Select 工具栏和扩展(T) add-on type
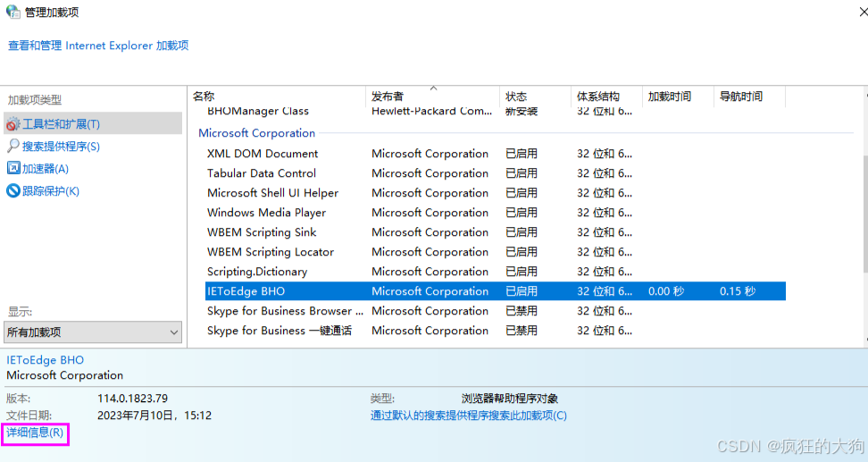 click(x=93, y=123)
